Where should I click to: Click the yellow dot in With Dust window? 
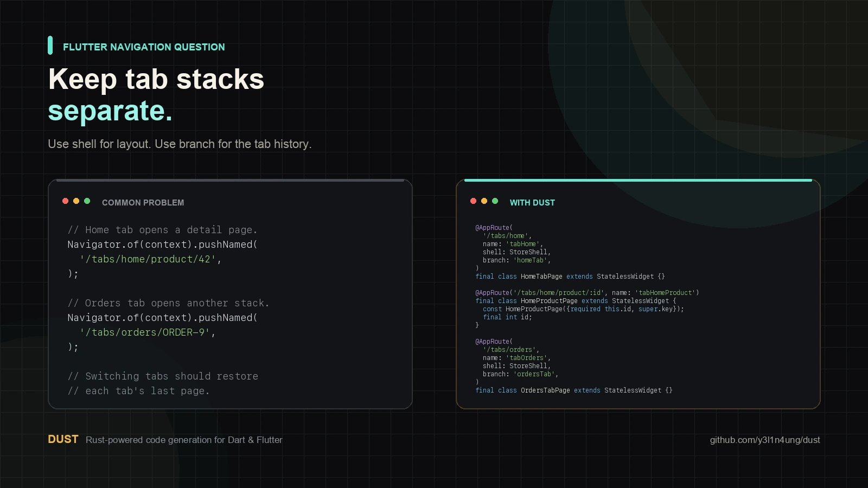pyautogui.click(x=484, y=201)
